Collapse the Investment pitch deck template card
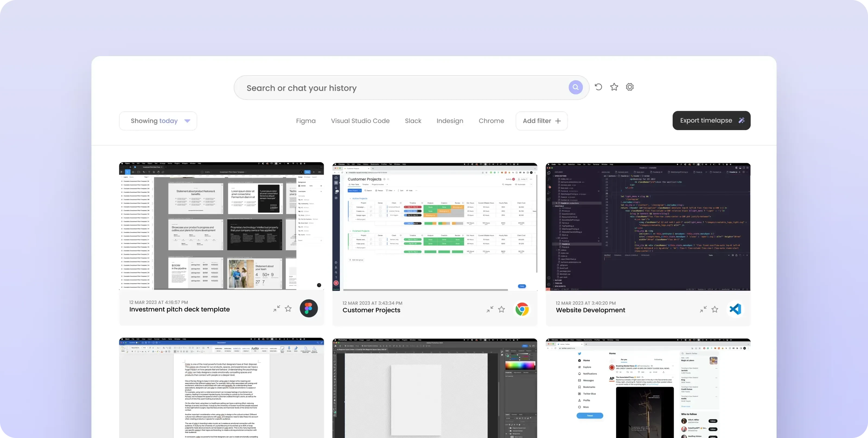 click(277, 308)
